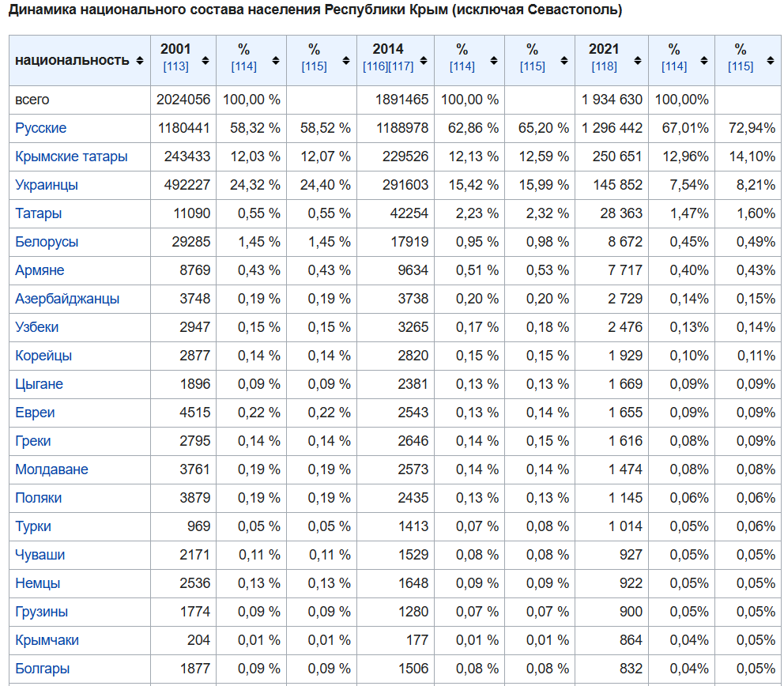This screenshot has height=686, width=784.
Task: Open the Немцы link
Action: tap(37, 584)
